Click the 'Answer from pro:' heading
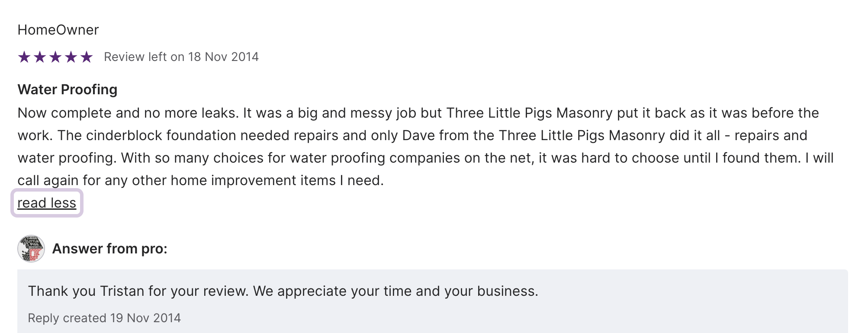The width and height of the screenshot is (868, 333). pos(109,249)
